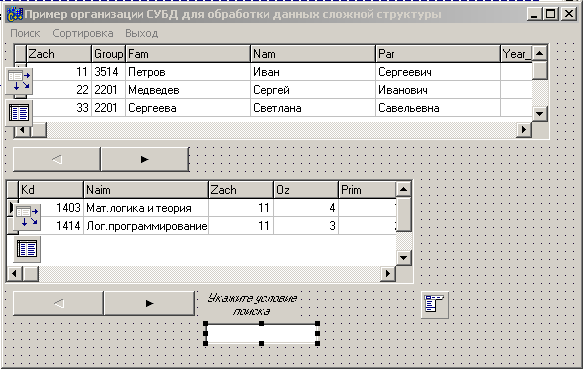Click the right arrow of upper grid horizontal scrollbar
Screen dimensions: 583x369
[524, 129]
